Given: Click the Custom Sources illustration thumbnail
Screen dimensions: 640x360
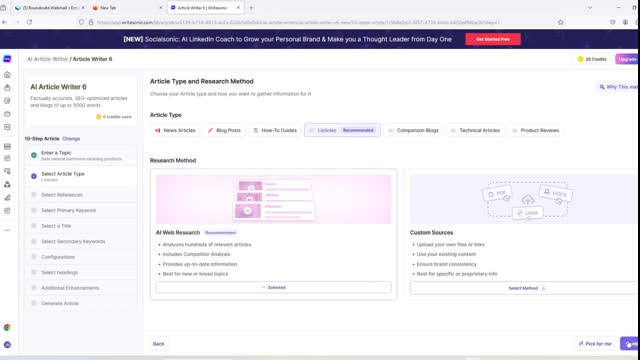Looking at the screenshot, I should click(x=524, y=199).
